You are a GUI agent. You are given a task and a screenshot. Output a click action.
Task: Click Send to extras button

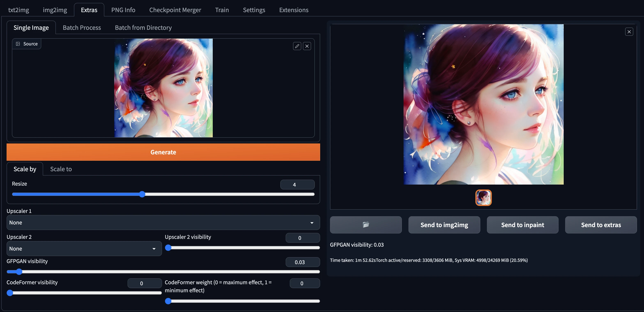click(x=601, y=225)
